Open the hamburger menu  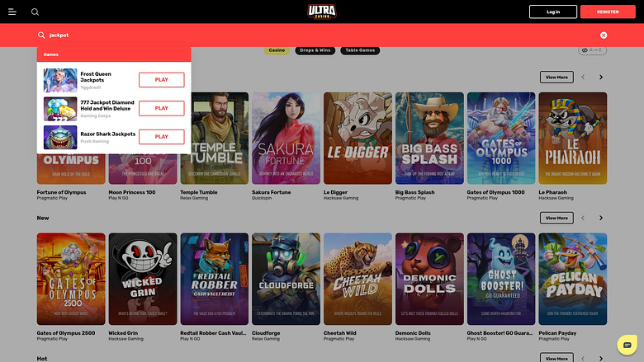12,12
